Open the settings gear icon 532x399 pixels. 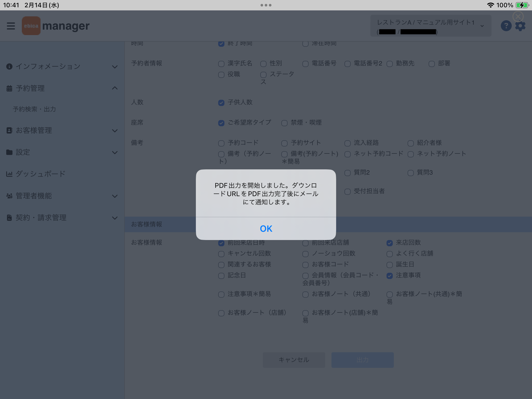(520, 26)
